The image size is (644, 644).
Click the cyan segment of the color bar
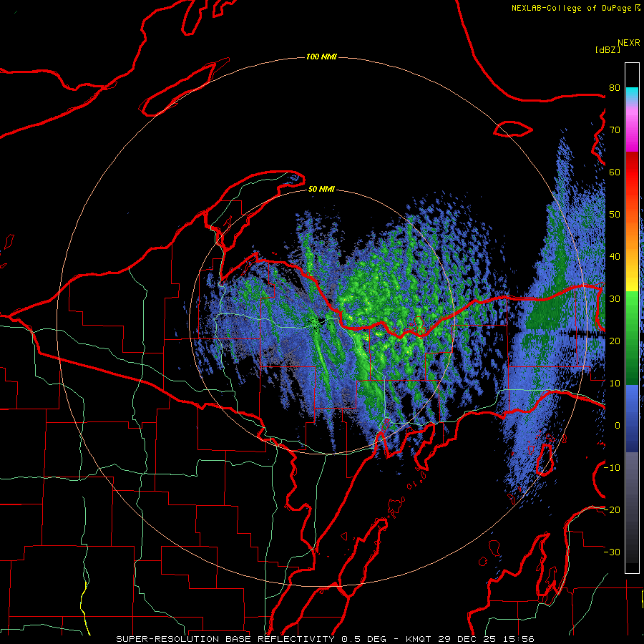pyautogui.click(x=632, y=94)
